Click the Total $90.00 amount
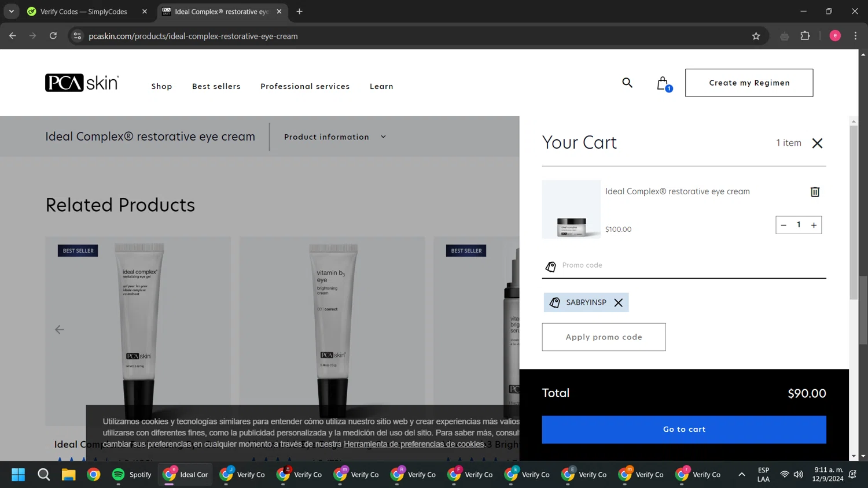 click(x=807, y=394)
